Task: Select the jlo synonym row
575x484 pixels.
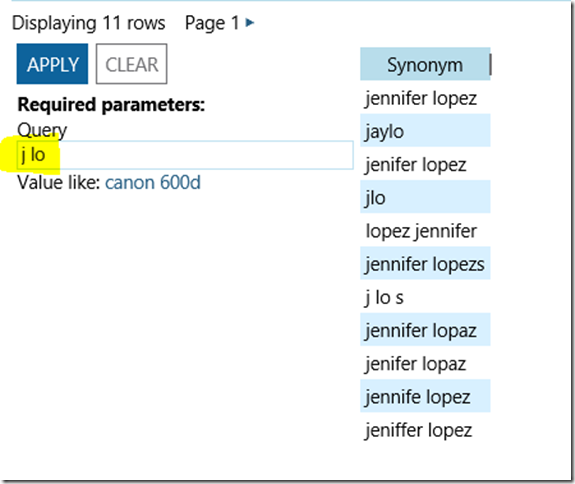Action: [425, 197]
